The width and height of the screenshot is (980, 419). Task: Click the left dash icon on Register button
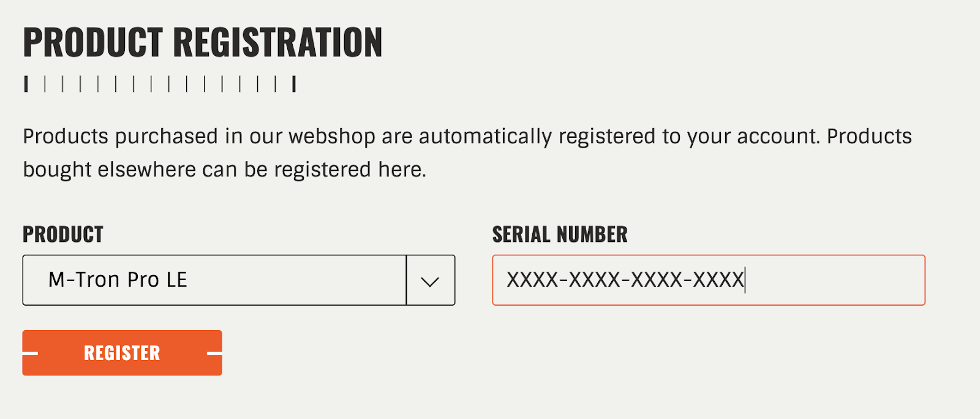[30, 353]
